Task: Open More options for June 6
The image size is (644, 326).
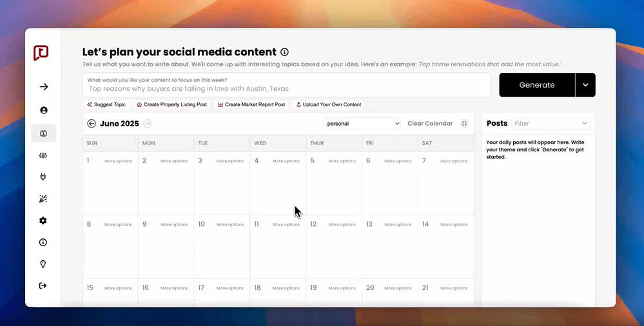Action: tap(398, 161)
